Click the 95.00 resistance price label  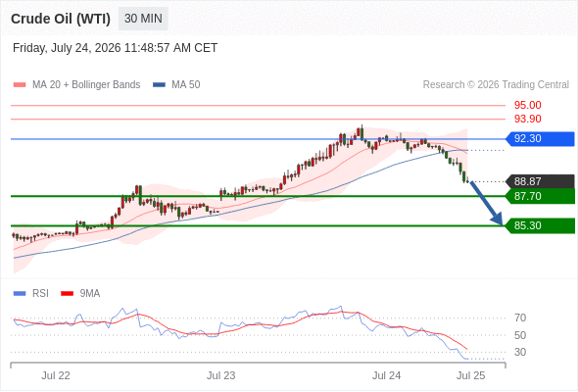pos(527,105)
